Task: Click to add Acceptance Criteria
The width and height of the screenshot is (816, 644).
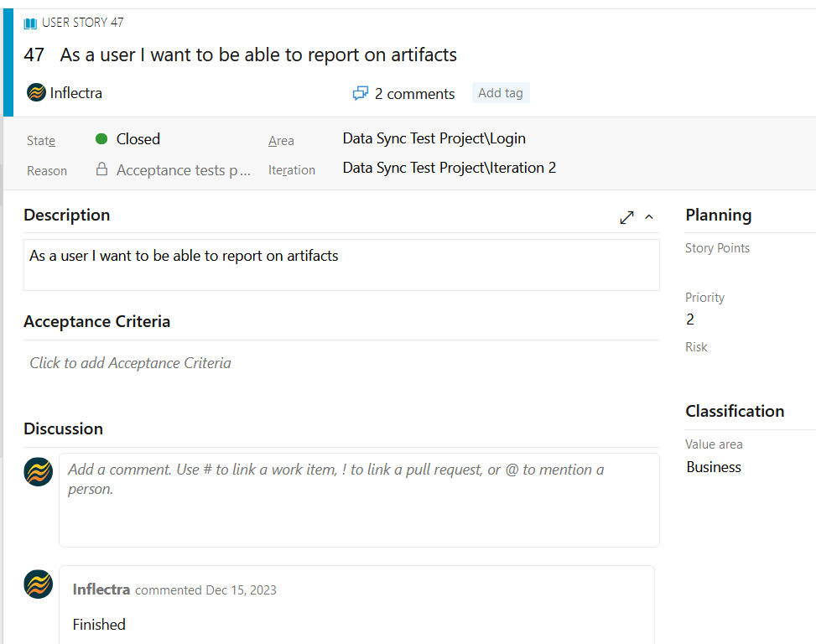Action: (x=131, y=363)
